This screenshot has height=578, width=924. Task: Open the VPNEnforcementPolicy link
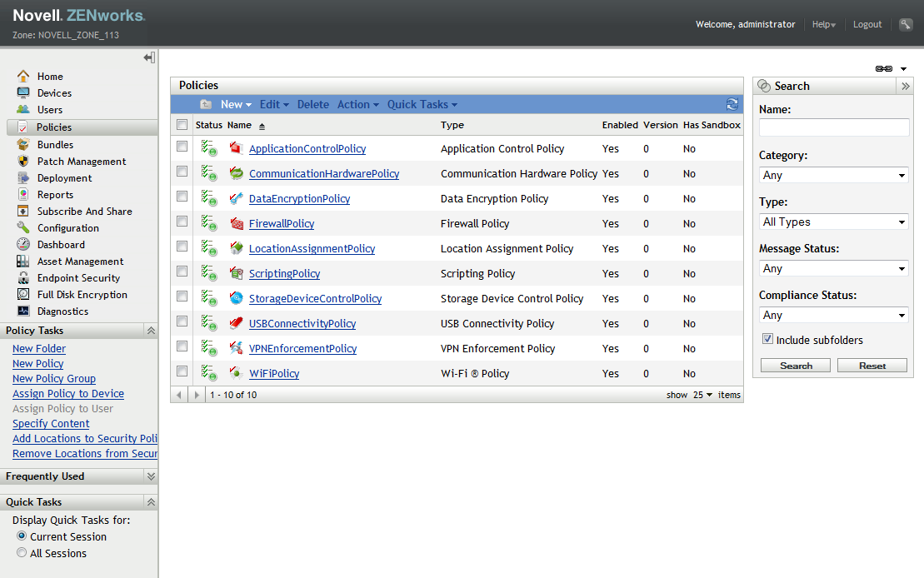point(302,349)
